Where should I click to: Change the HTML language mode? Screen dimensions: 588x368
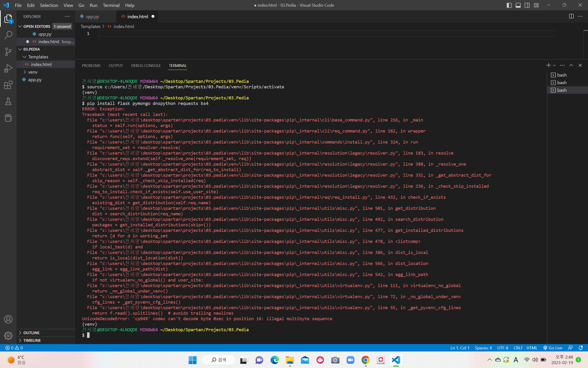(532, 348)
